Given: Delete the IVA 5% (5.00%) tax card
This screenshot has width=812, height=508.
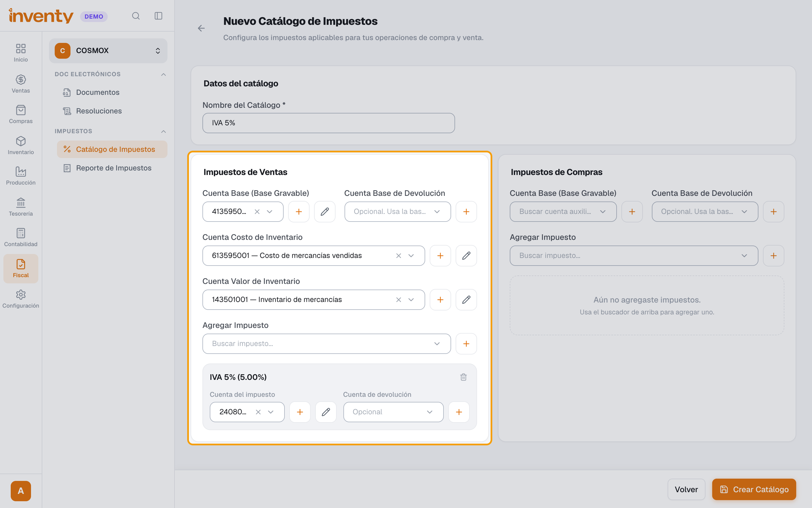Looking at the screenshot, I should pos(464,377).
